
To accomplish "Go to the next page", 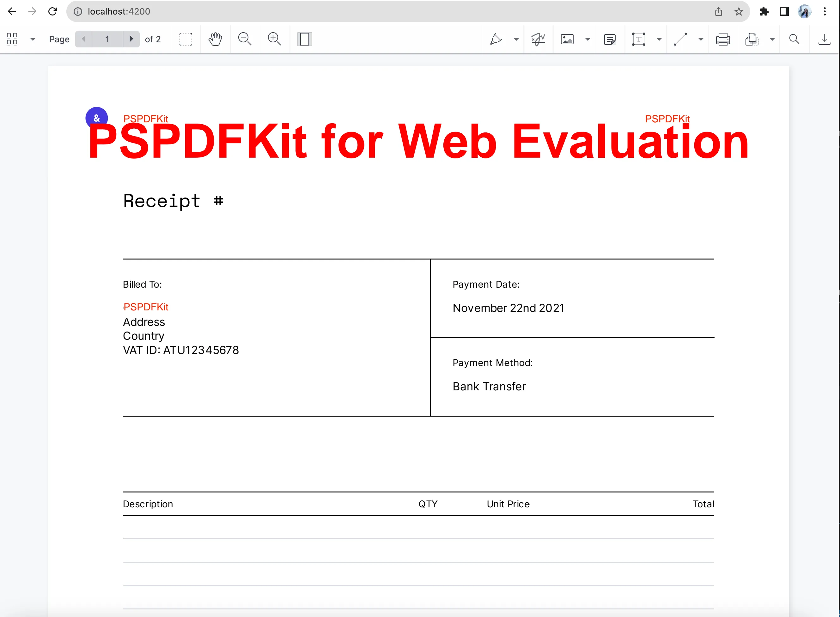I will pos(131,39).
